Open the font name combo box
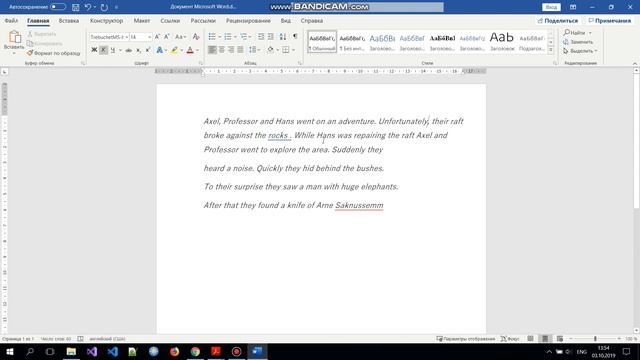The width and height of the screenshot is (640, 360). pos(109,37)
